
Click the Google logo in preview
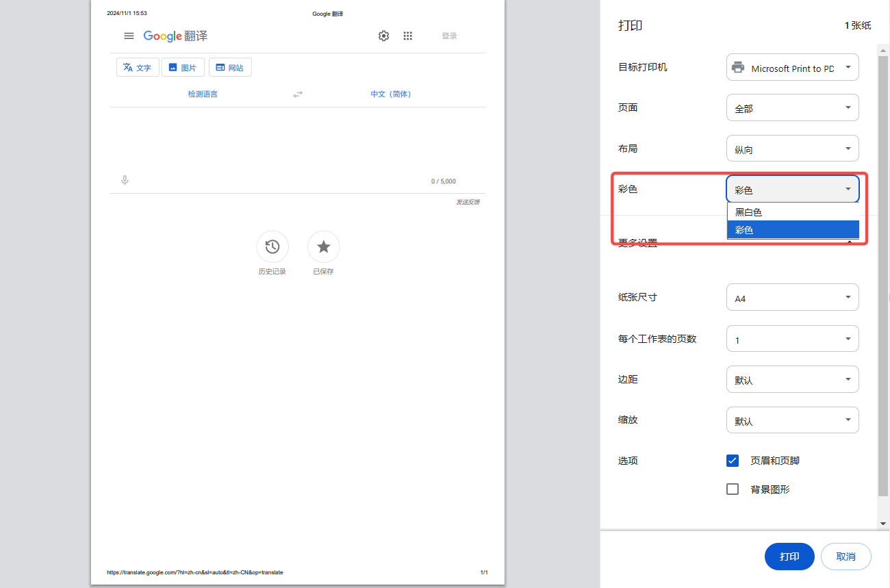click(162, 36)
